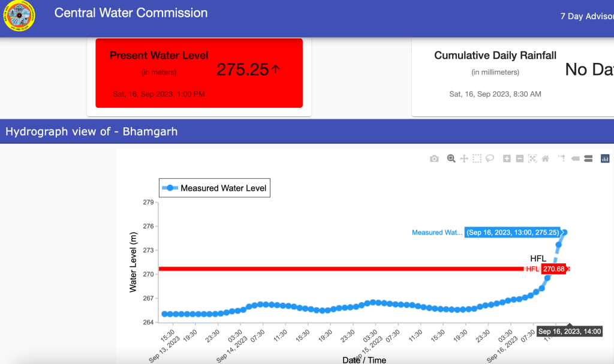Viewport: 614px width, 364px height.
Task: Choose the Box Select tool
Action: tap(477, 159)
